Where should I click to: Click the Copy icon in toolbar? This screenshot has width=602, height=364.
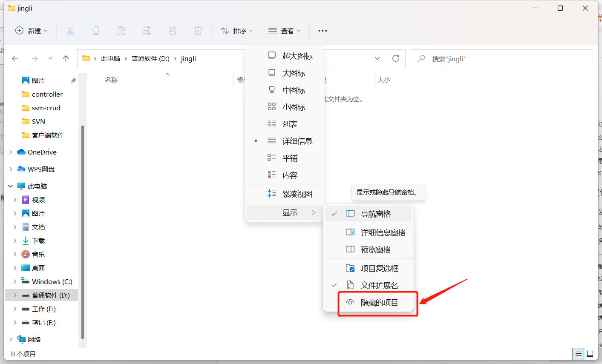click(96, 31)
